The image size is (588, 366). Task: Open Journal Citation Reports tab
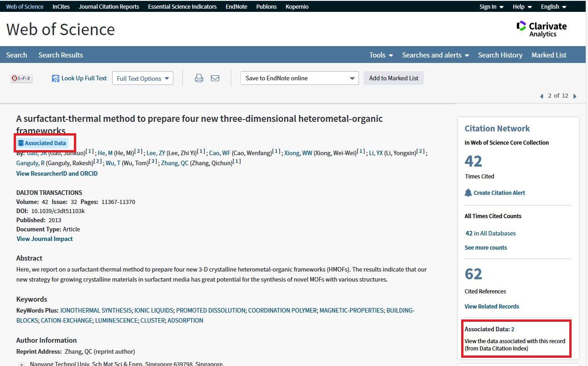click(109, 6)
